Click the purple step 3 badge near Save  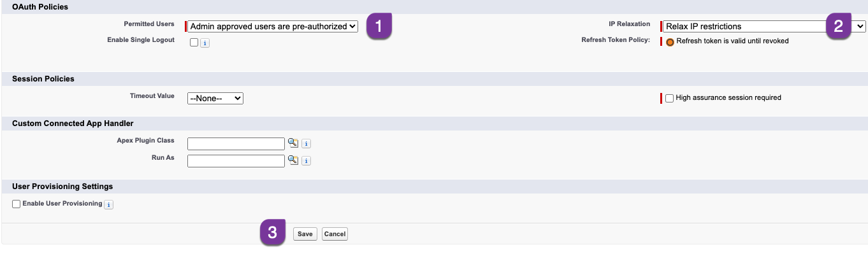(x=272, y=233)
